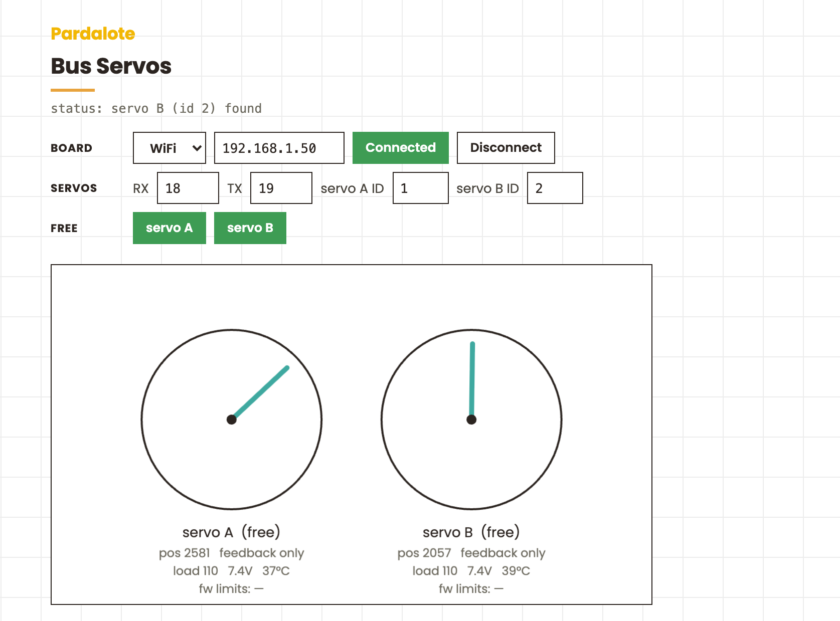Click the Pardalote brand title
The height and width of the screenshot is (621, 840).
click(93, 34)
